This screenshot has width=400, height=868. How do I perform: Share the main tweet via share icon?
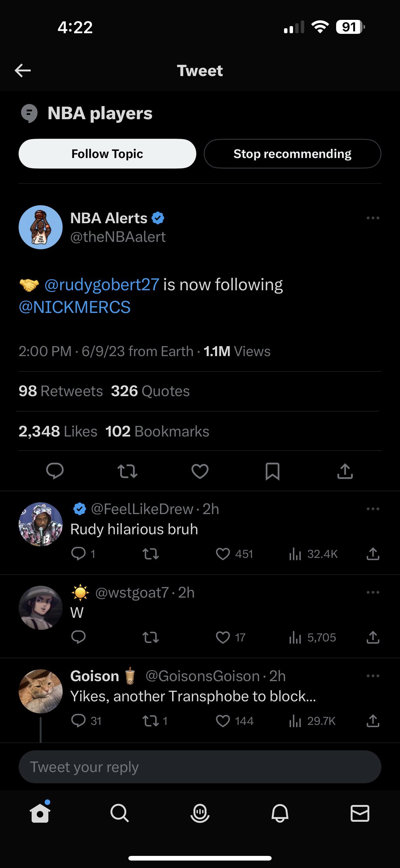coord(345,471)
